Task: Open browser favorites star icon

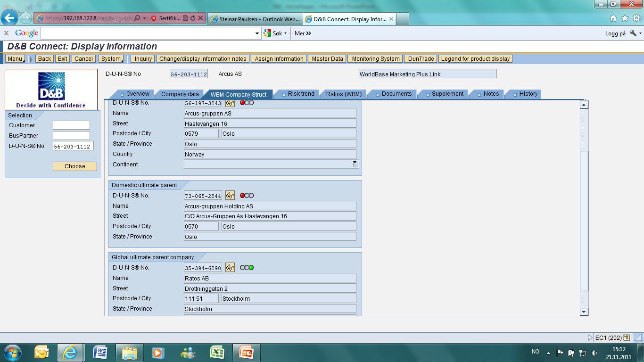Action: tap(625, 18)
